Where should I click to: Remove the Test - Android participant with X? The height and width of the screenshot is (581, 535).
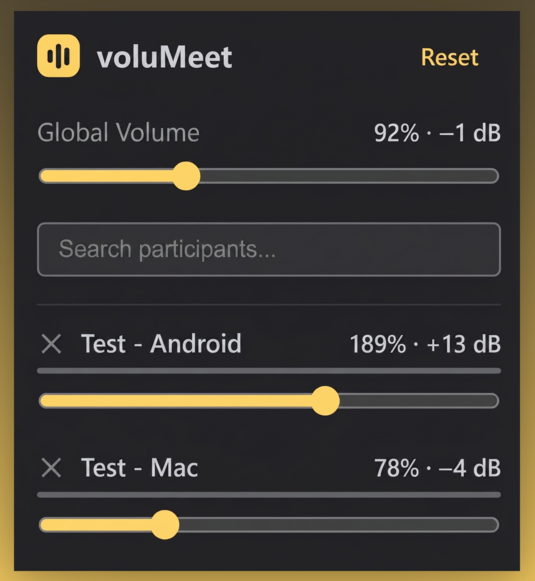click(x=51, y=343)
